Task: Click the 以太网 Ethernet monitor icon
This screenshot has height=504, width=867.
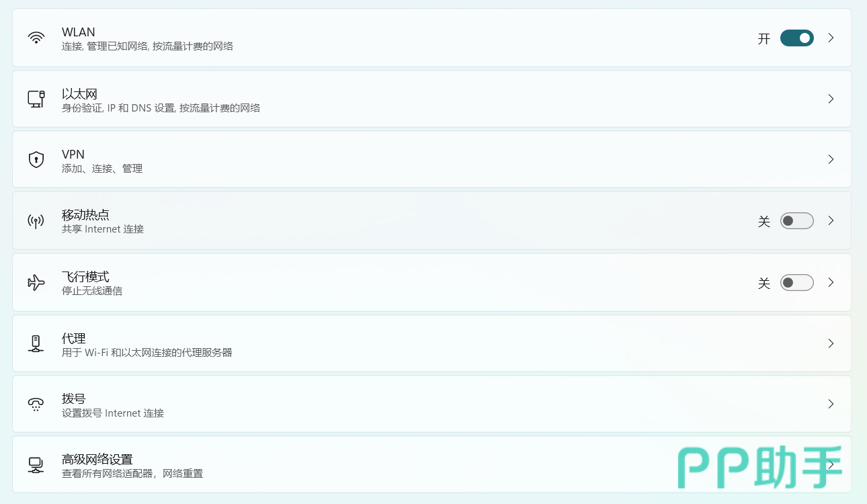Action: pos(36,99)
